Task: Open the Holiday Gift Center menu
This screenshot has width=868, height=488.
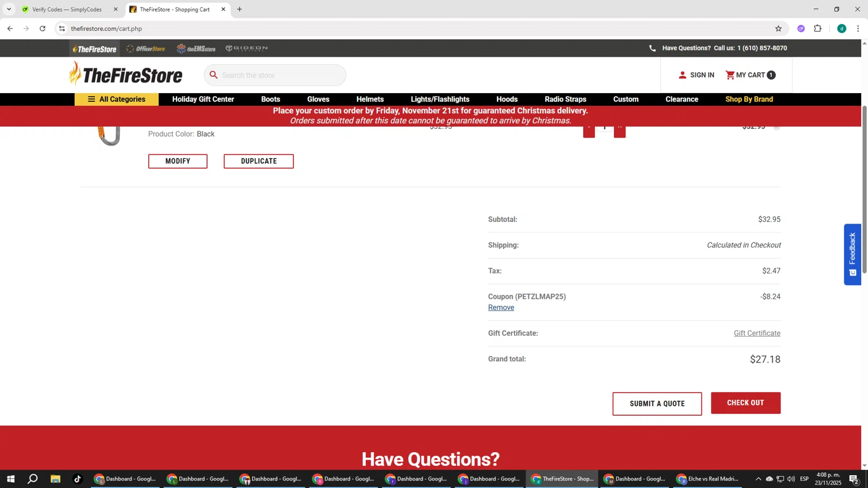Action: [203, 99]
